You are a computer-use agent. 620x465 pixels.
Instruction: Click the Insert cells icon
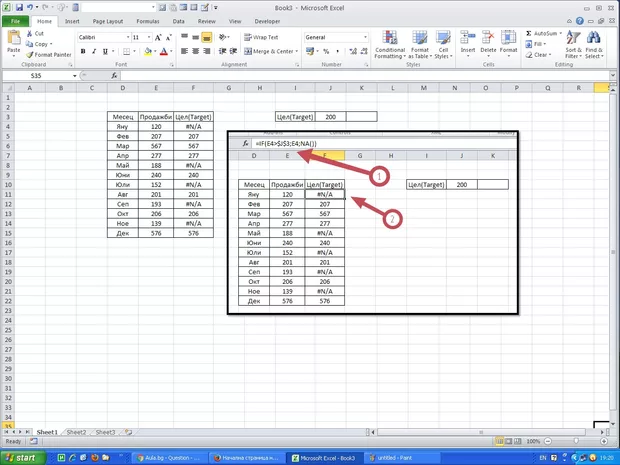[468, 38]
